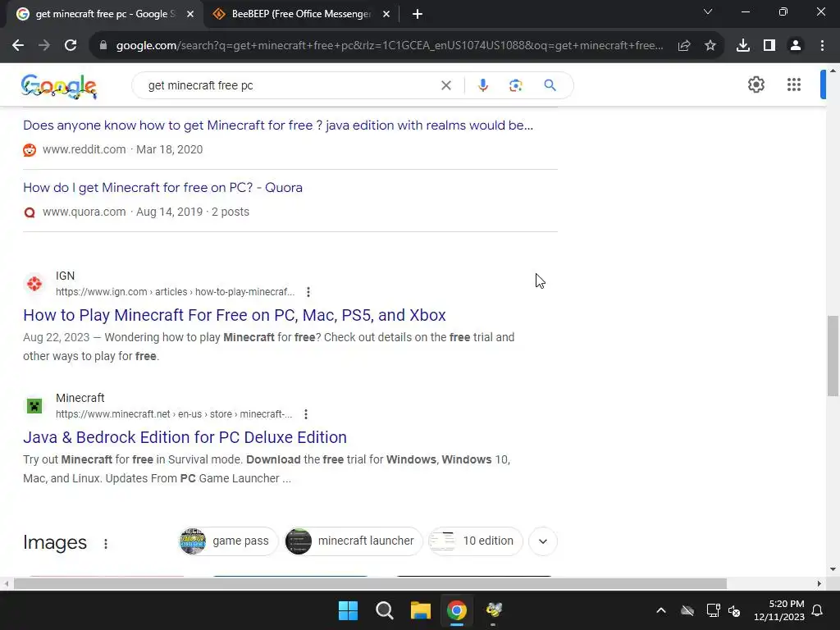The image size is (840, 630).
Task: Open the Reddit link about getting Minecraft free
Action: [x=278, y=126]
